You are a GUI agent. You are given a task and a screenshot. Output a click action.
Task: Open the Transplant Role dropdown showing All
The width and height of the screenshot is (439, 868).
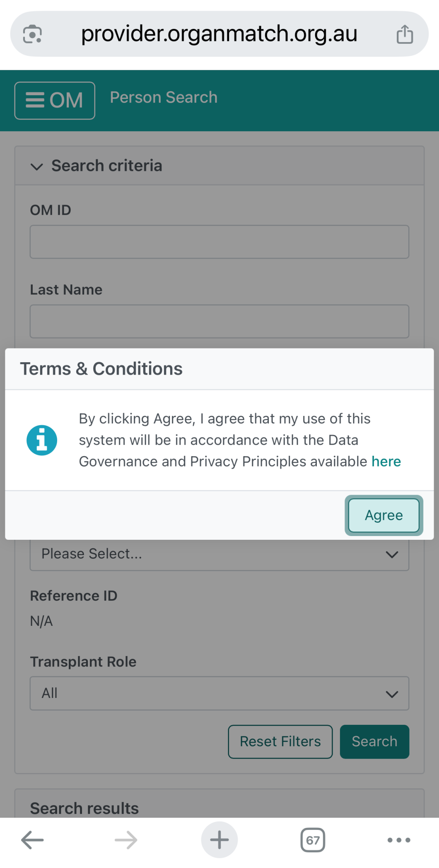coord(219,693)
